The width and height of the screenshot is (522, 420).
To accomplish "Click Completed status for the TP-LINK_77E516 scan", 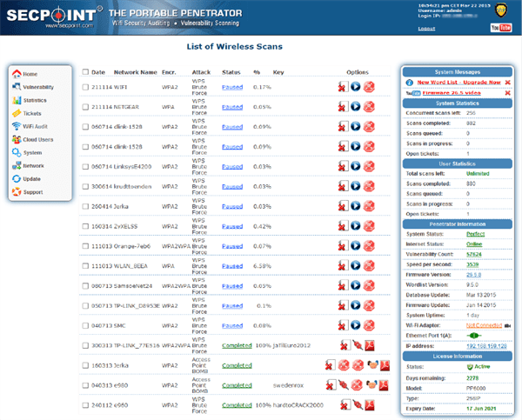I will pyautogui.click(x=237, y=345).
